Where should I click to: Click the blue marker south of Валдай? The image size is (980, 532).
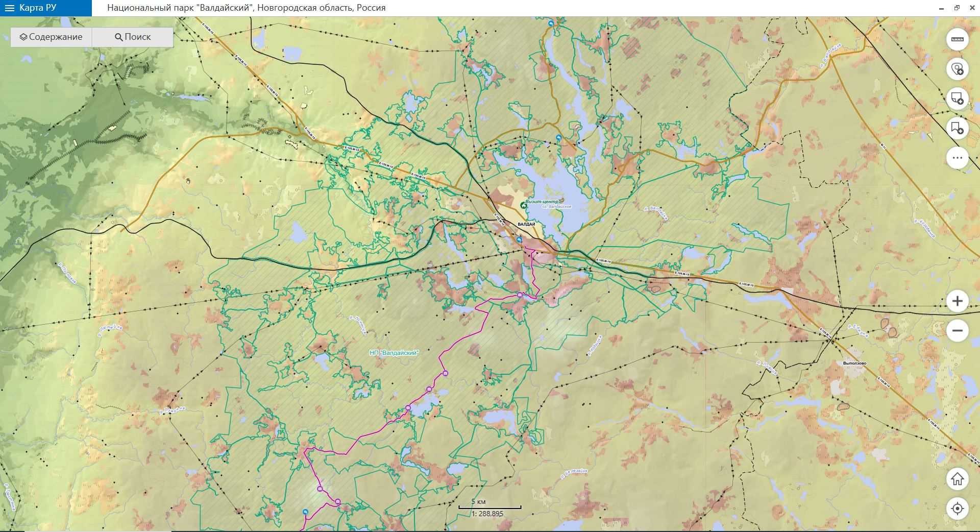pyautogui.click(x=519, y=239)
